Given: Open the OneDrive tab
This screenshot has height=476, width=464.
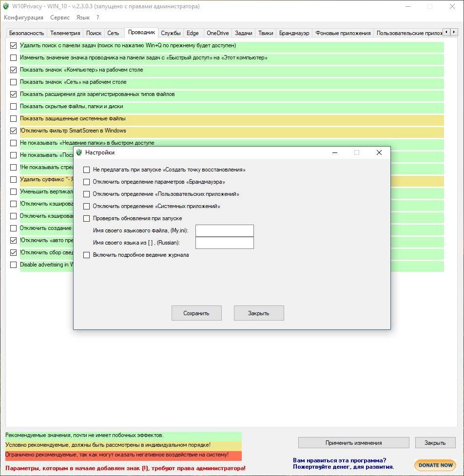Looking at the screenshot, I should click(217, 33).
